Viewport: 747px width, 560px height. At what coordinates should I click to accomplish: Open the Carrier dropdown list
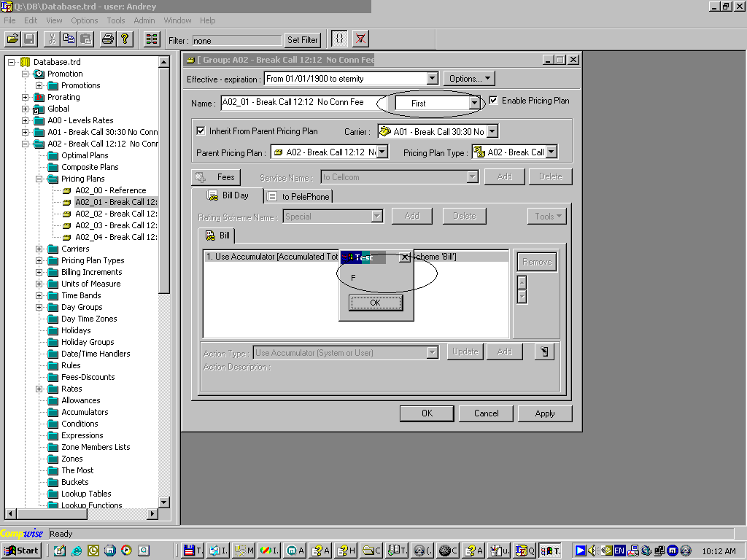(x=492, y=132)
